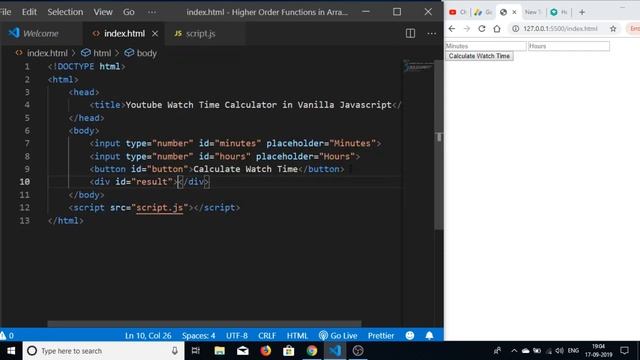This screenshot has width=640, height=360.
Task: Click the script.js link in code line 12
Action: pyautogui.click(x=159, y=208)
